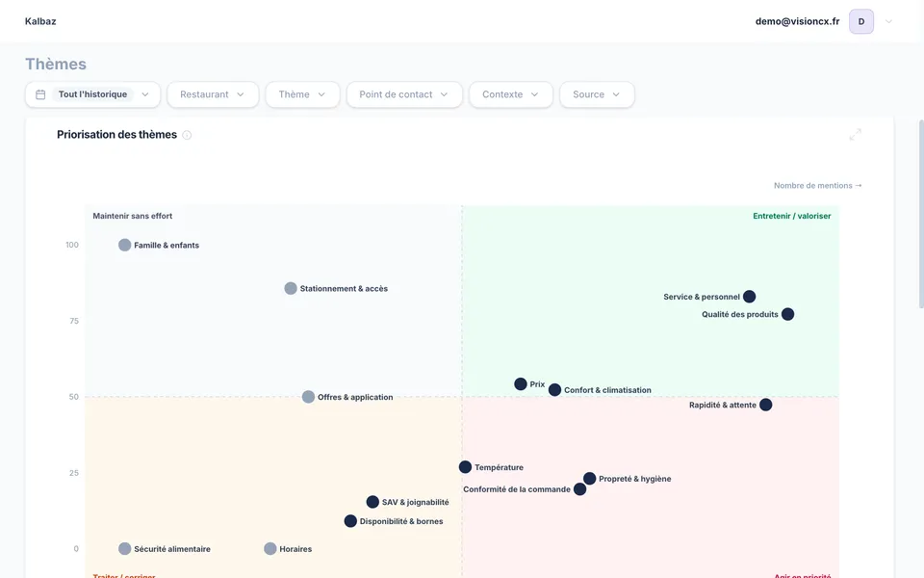Viewport: 924px width, 578px height.
Task: Open the Source filter dropdown
Action: [x=597, y=94]
